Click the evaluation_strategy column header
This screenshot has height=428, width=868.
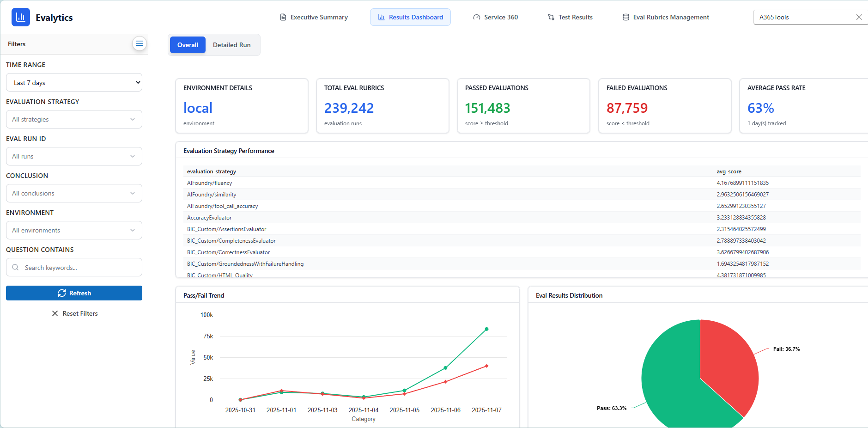[212, 171]
